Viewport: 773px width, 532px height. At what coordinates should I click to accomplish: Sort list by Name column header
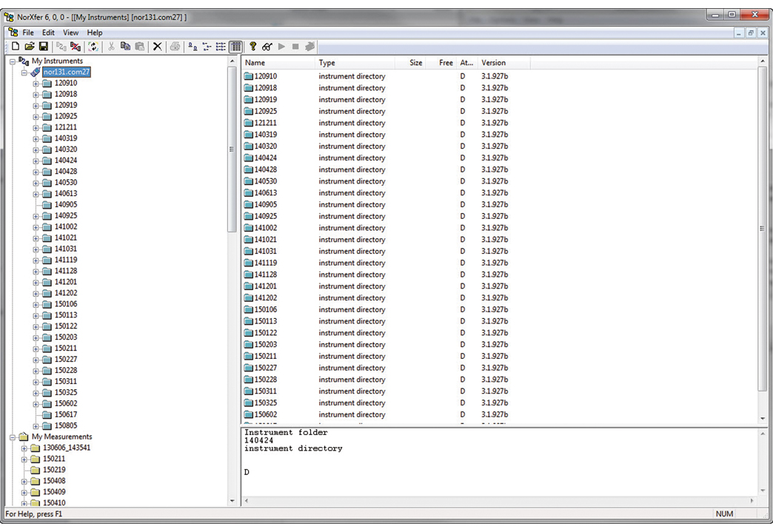point(278,63)
